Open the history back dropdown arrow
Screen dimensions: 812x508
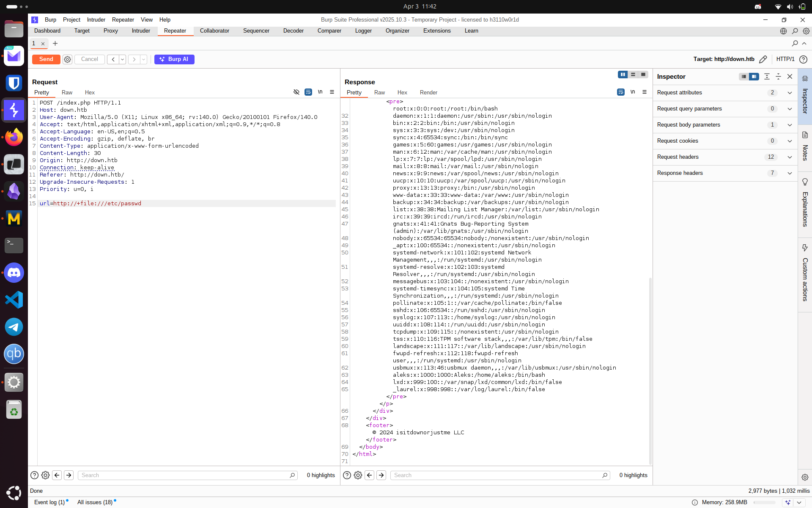[123, 59]
